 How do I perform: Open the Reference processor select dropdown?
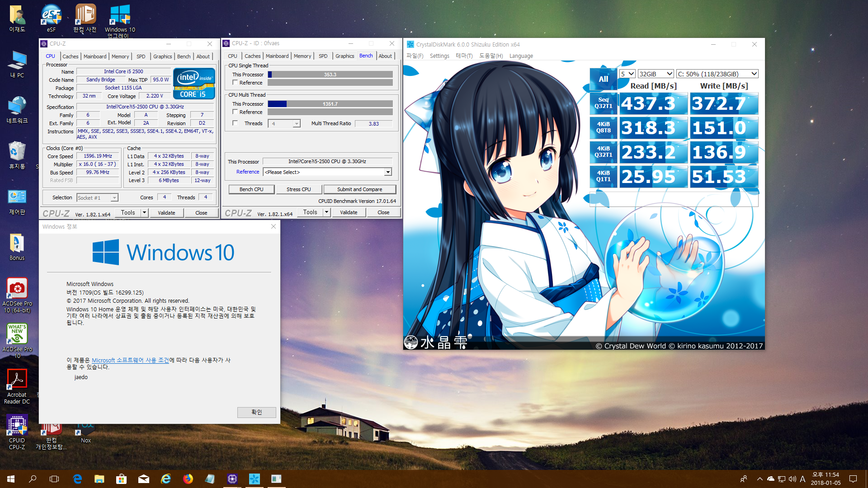(327, 172)
